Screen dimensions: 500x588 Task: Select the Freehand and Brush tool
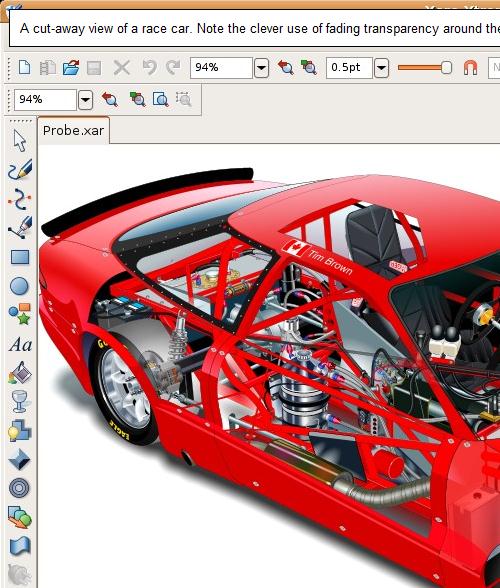pyautogui.click(x=20, y=170)
